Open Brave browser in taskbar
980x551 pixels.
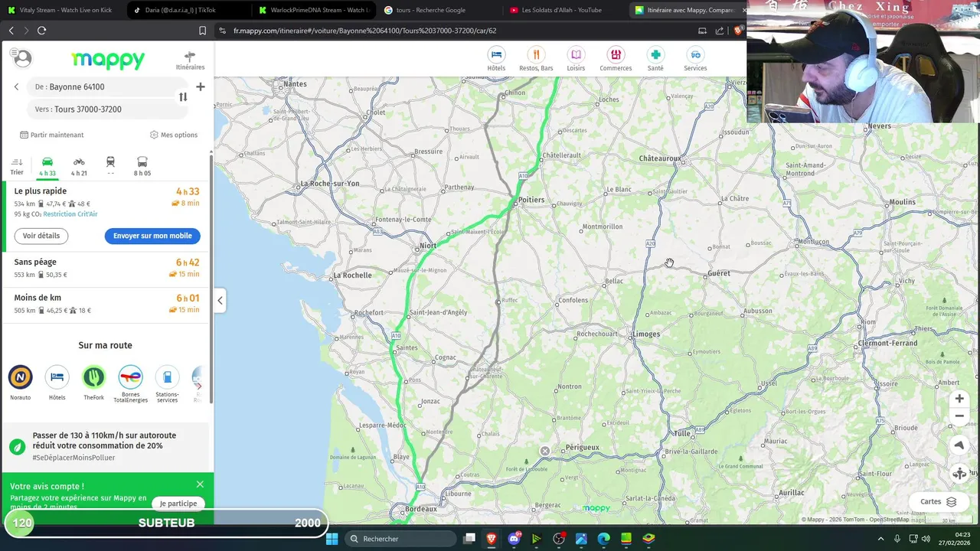click(x=492, y=539)
